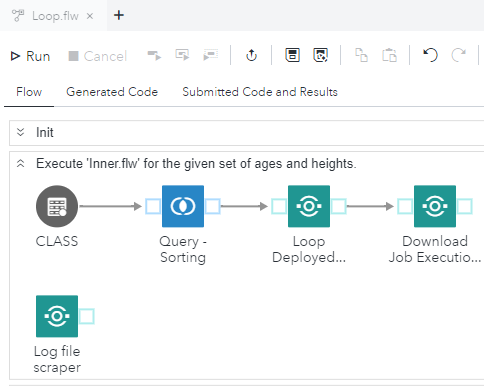484x386 pixels.
Task: Expand the Init swimlane
Action: pyautogui.click(x=20, y=132)
